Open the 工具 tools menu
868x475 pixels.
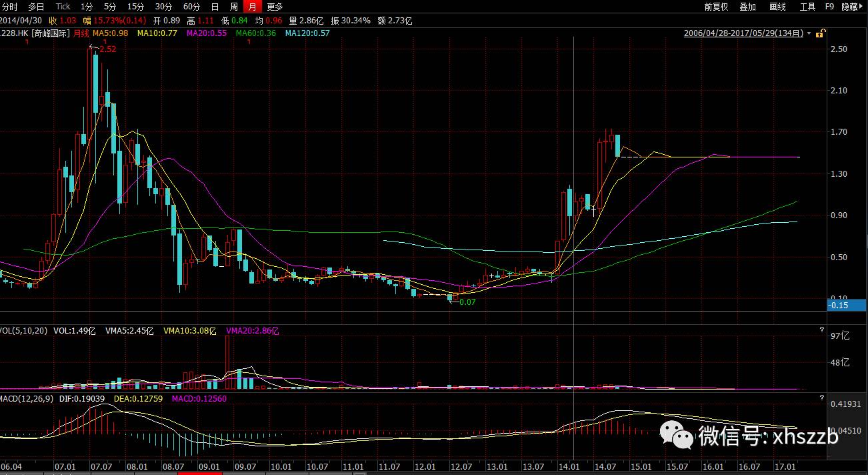tap(807, 7)
